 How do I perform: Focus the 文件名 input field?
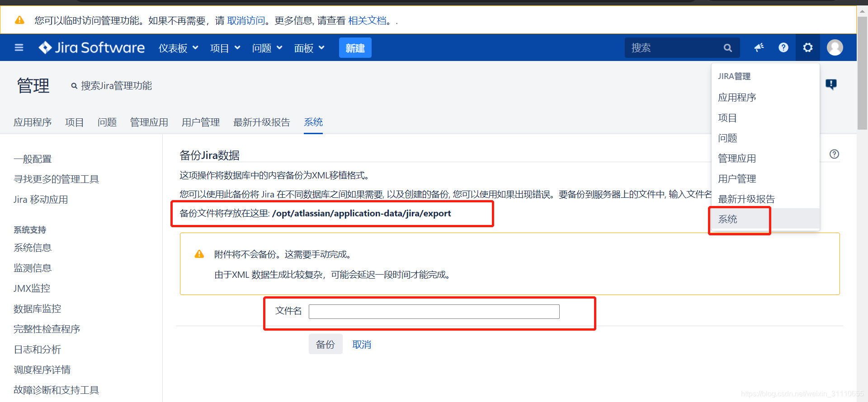[x=434, y=311]
